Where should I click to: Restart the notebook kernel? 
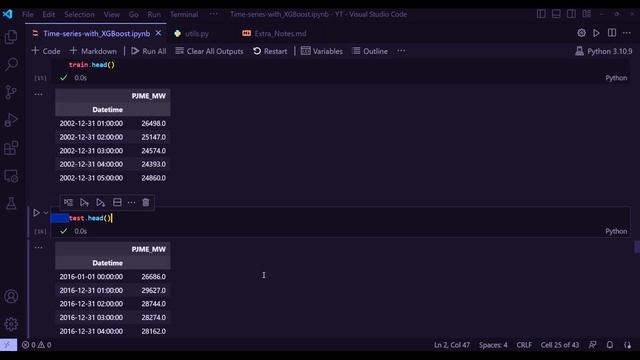coord(270,51)
